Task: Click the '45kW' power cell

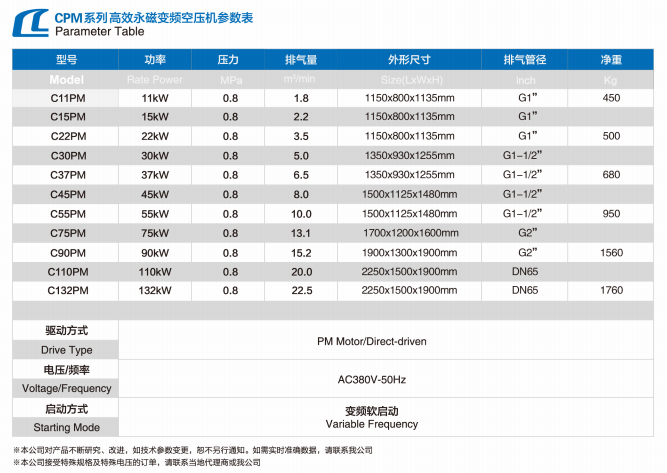Action: coord(155,194)
